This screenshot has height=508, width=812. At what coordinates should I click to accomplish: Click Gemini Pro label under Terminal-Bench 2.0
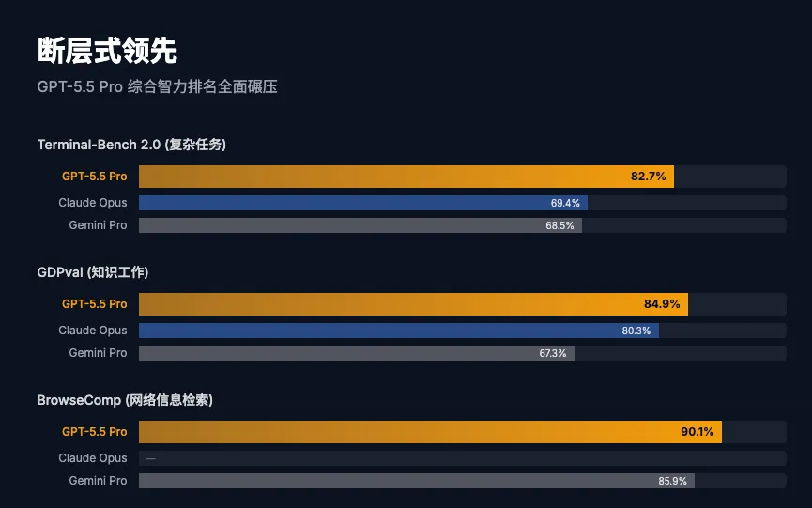(x=98, y=225)
